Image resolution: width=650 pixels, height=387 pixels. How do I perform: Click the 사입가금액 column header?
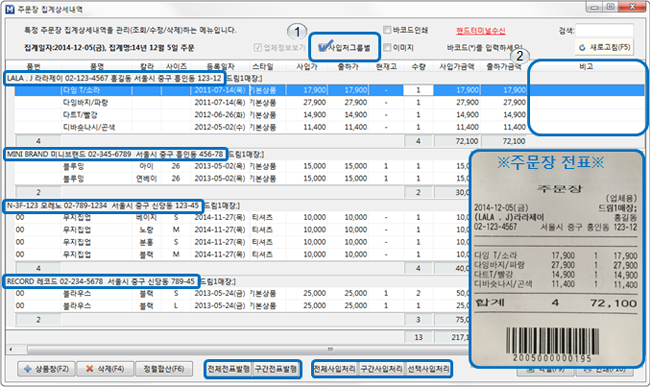457,66
